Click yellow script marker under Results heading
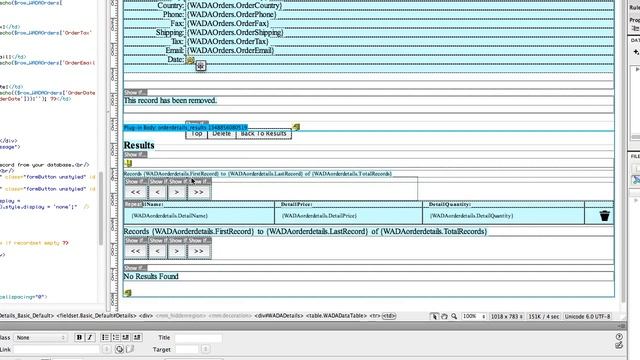Image resolution: width=640 pixels, height=360 pixels. [x=128, y=164]
